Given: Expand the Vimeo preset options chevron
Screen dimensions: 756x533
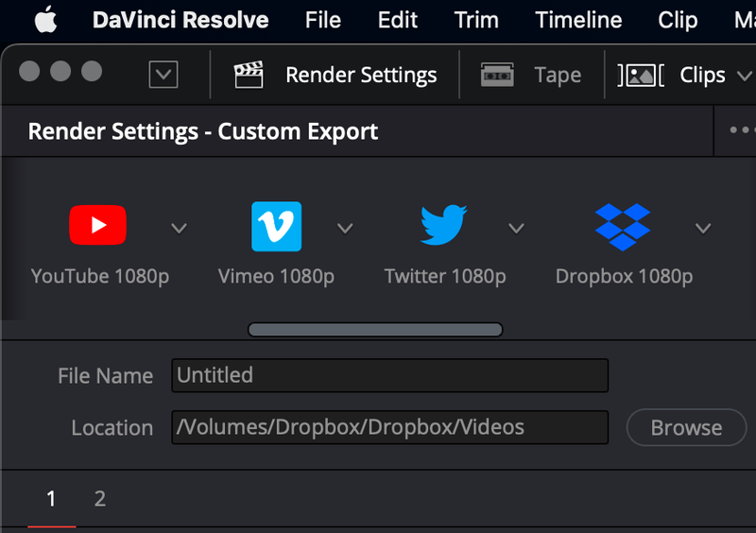Looking at the screenshot, I should (345, 228).
